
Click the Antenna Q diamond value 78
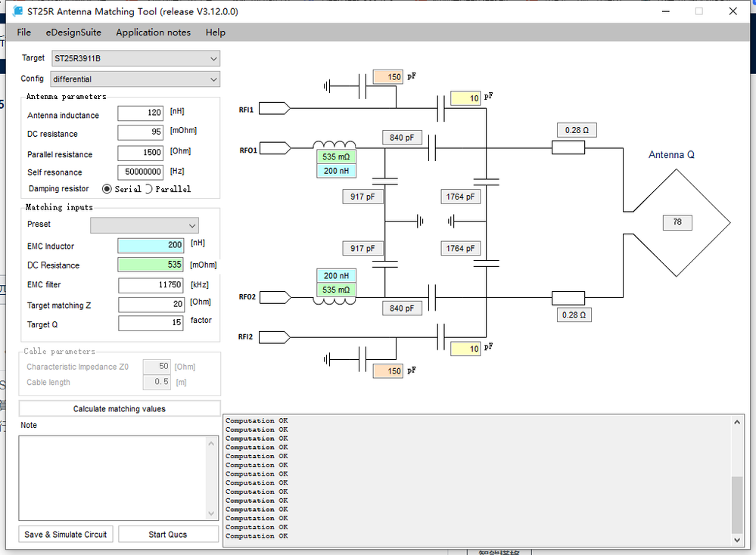(x=677, y=222)
